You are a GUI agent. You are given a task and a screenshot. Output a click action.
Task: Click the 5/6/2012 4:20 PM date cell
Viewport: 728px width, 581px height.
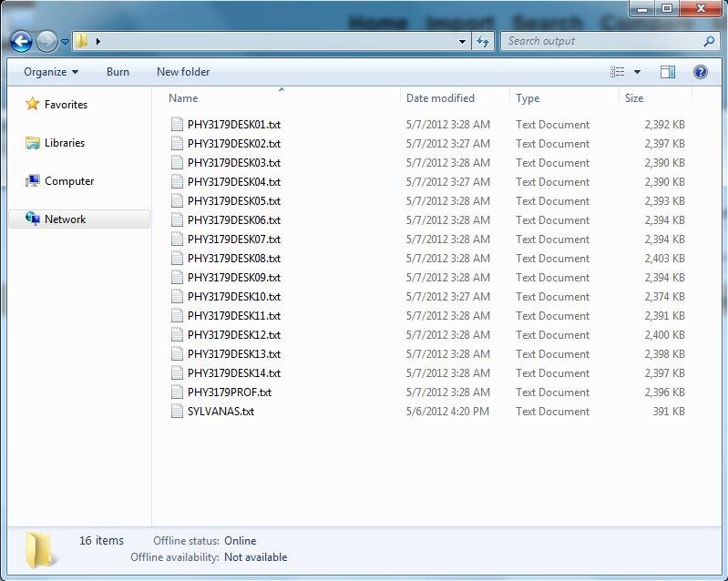coord(447,411)
